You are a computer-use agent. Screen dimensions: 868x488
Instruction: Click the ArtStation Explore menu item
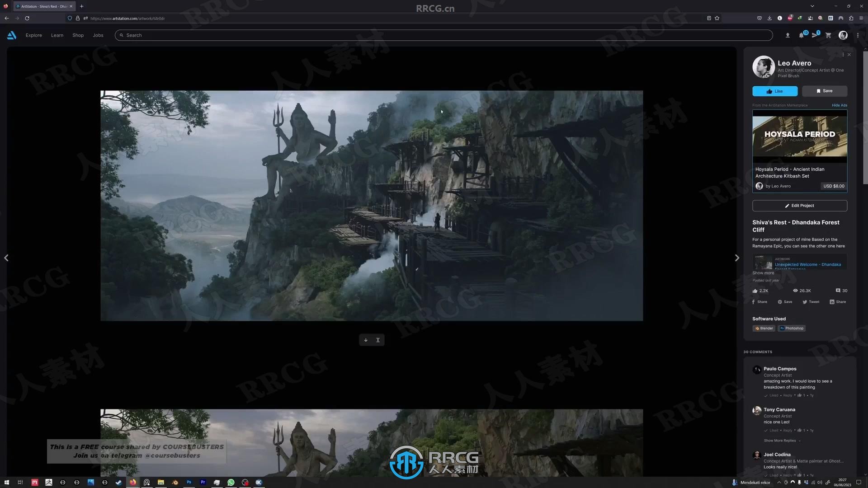coord(34,35)
